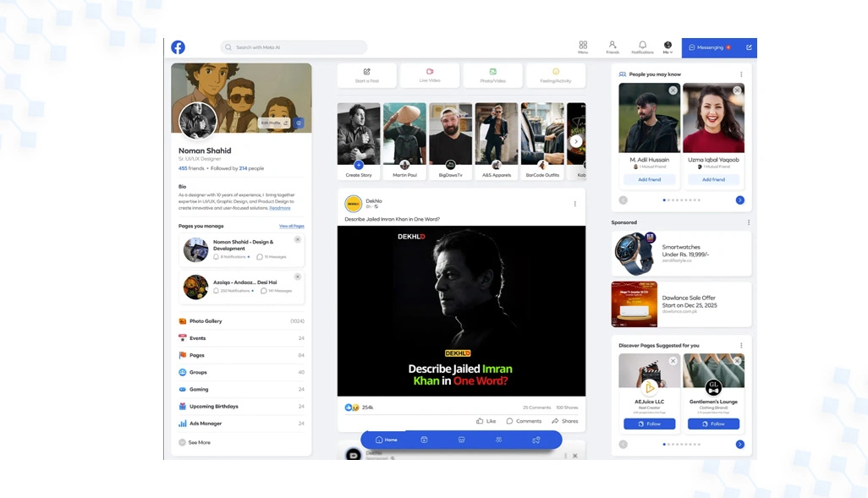
Task: Click the 25 Comments count
Action: click(x=536, y=408)
